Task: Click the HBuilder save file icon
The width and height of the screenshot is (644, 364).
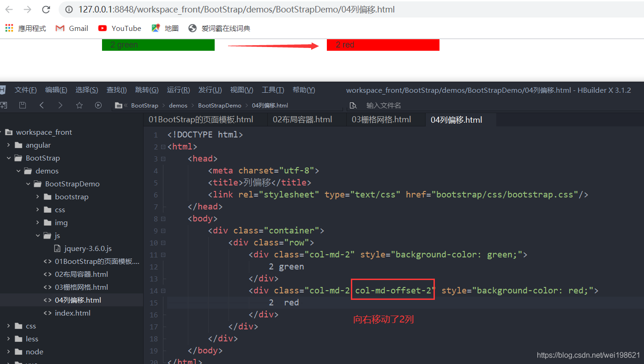Action: 22,105
